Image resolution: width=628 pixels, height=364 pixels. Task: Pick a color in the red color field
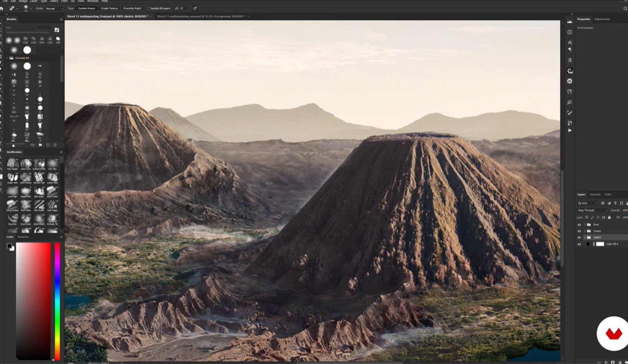pyautogui.click(x=33, y=301)
